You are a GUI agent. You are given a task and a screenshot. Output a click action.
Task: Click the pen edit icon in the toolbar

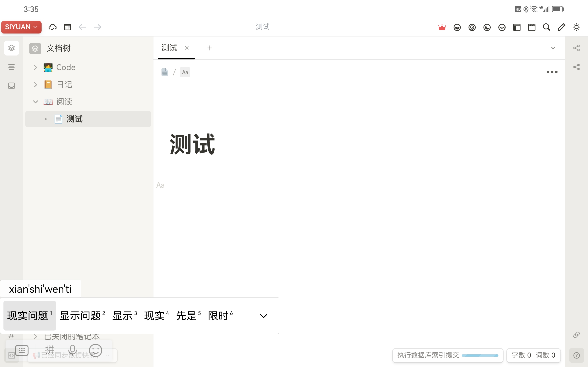tap(562, 27)
